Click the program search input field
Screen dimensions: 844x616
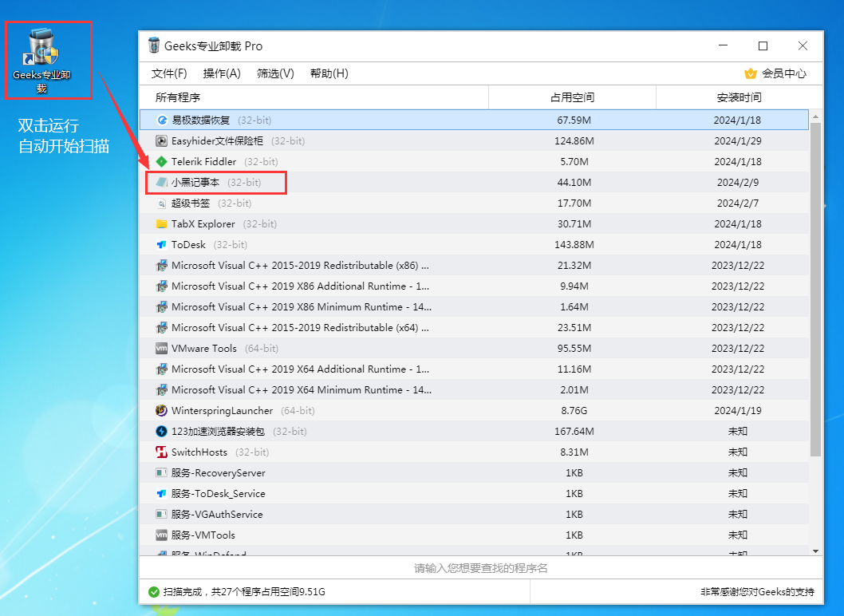click(x=481, y=568)
